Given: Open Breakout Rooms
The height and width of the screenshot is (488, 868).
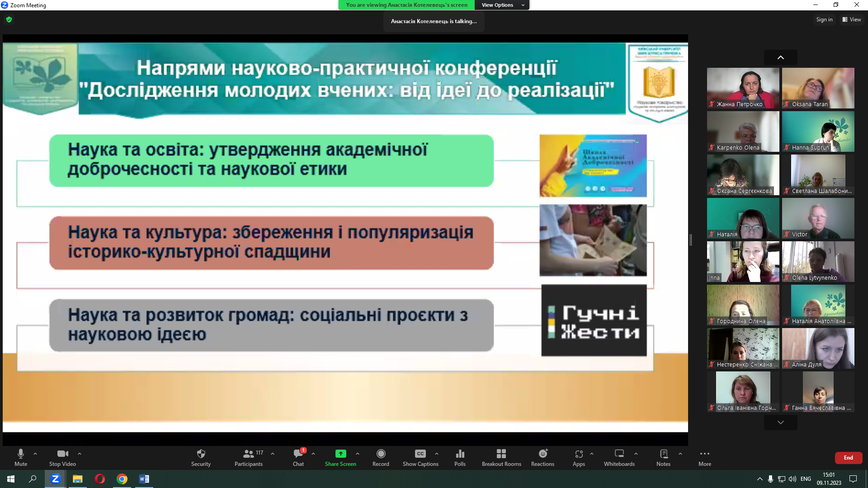Looking at the screenshot, I should [501, 454].
